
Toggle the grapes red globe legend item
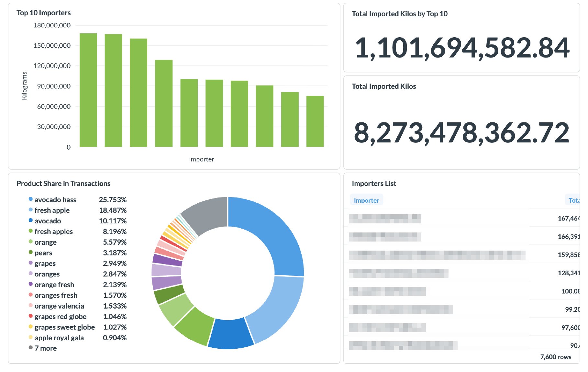pos(60,317)
